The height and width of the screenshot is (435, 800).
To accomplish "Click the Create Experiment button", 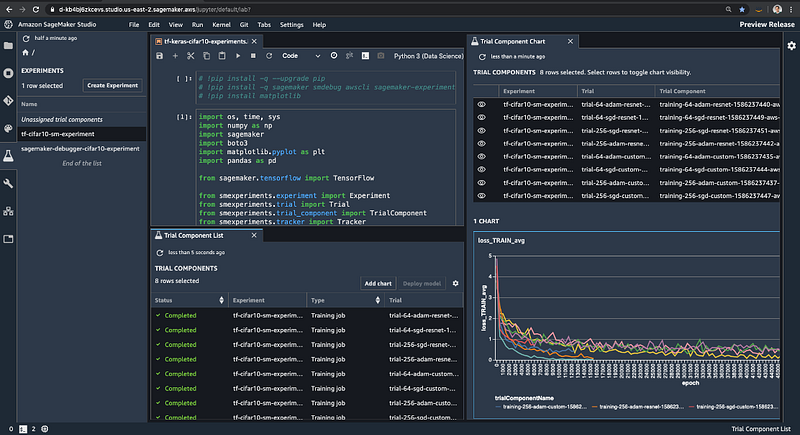I will 113,86.
